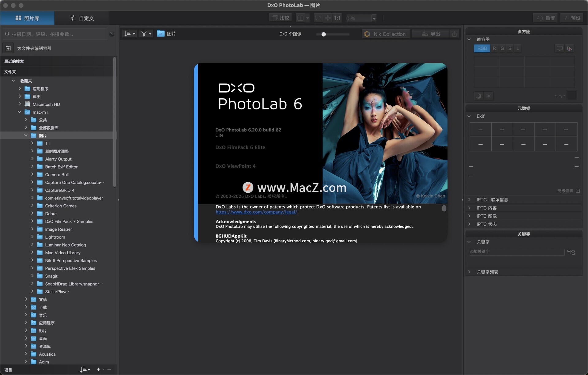The image size is (588, 375).
Task: Click the 1:1 zoom button
Action: pyautogui.click(x=337, y=18)
